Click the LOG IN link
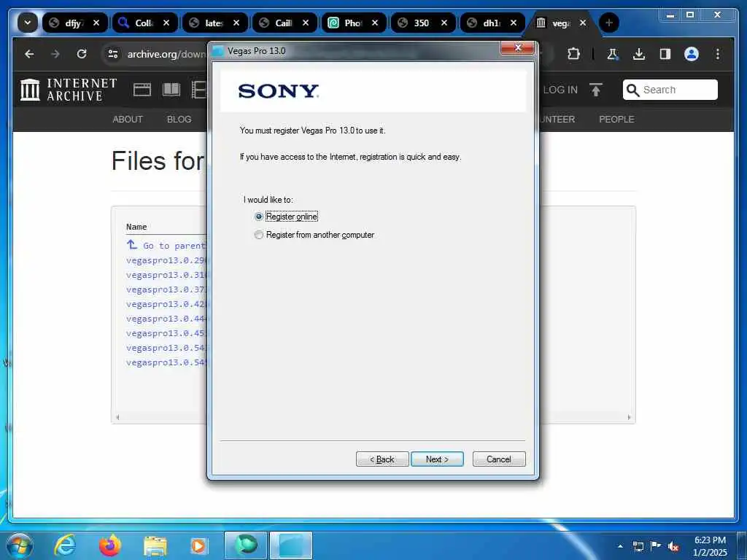The height and width of the screenshot is (560, 747). (x=560, y=90)
